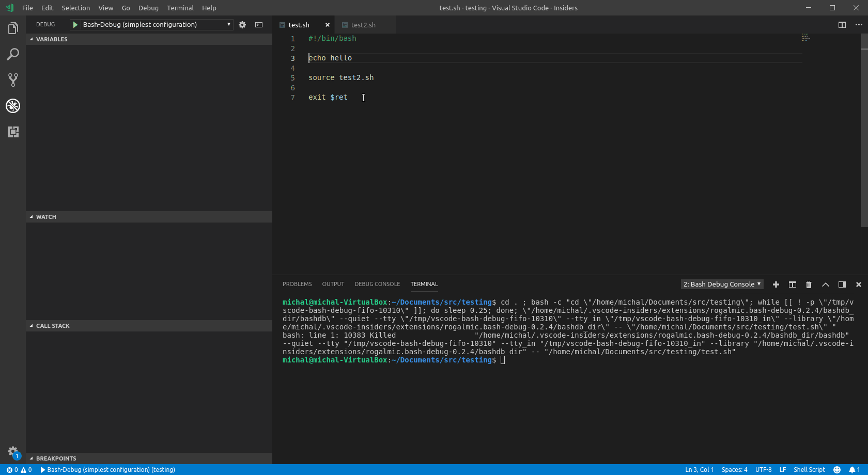Open the debug launch.json configuration gear
Viewport: 868px width, 475px height.
242,24
